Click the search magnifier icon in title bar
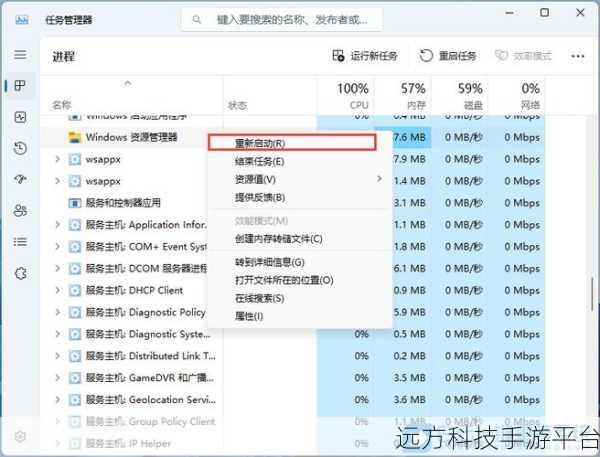Viewport: 600px width, 457px height. tap(197, 19)
